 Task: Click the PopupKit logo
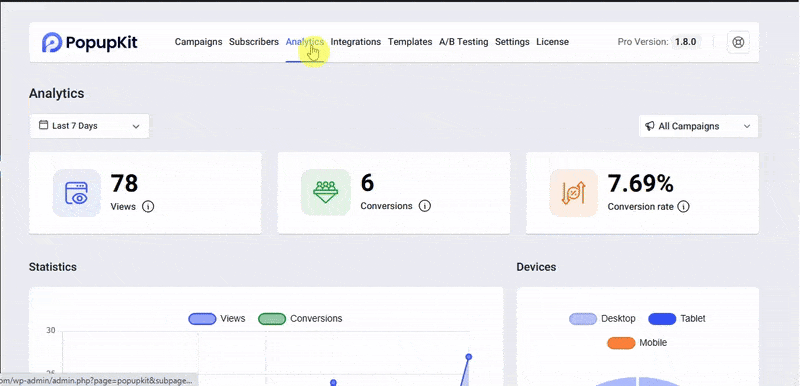(90, 42)
